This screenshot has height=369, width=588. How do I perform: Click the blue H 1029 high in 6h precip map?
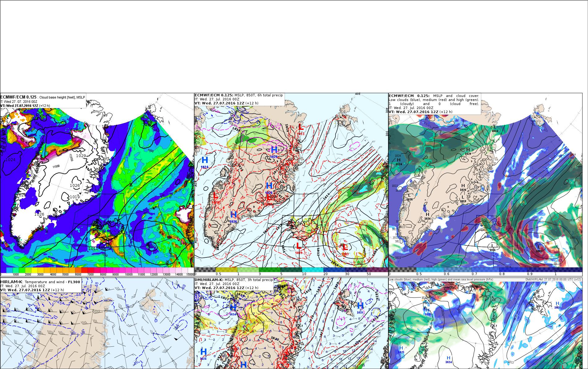tap(274, 152)
